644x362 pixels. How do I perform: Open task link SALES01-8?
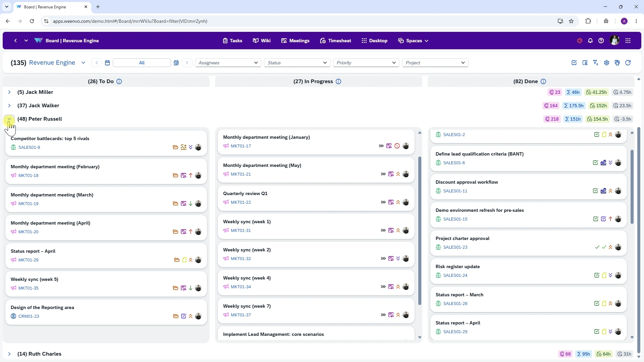click(x=29, y=147)
